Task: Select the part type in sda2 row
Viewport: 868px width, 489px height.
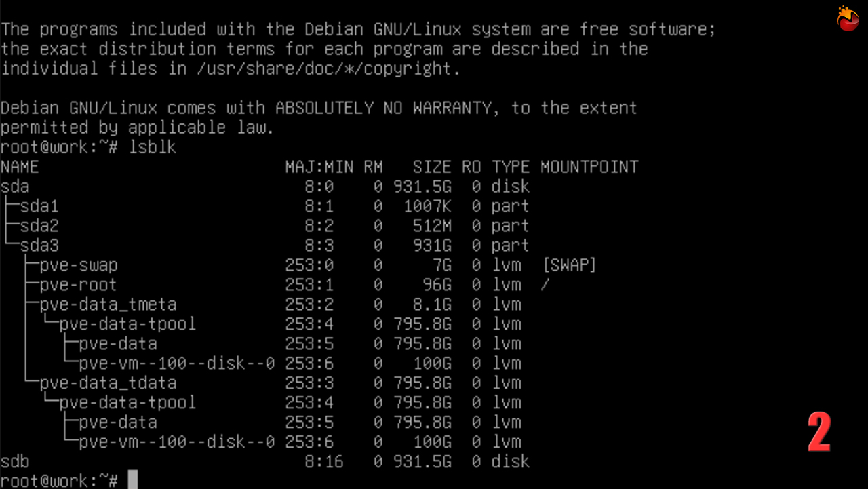Action: (x=511, y=226)
